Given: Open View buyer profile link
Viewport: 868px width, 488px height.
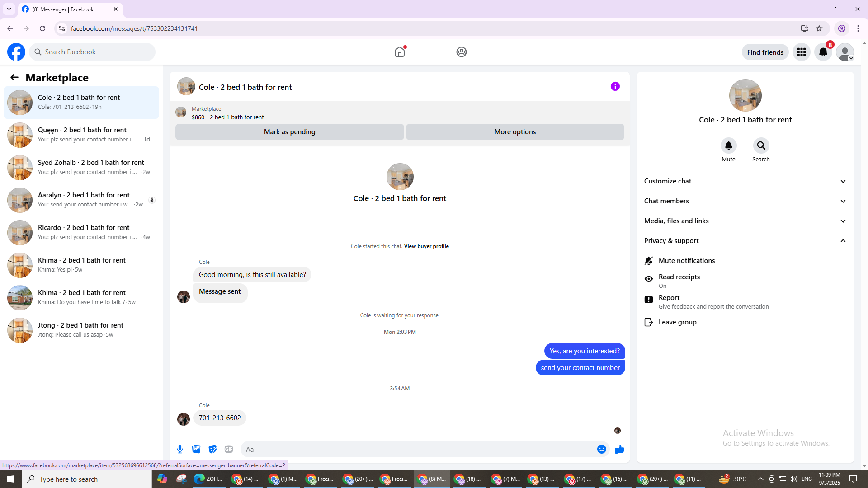Looking at the screenshot, I should click(426, 246).
